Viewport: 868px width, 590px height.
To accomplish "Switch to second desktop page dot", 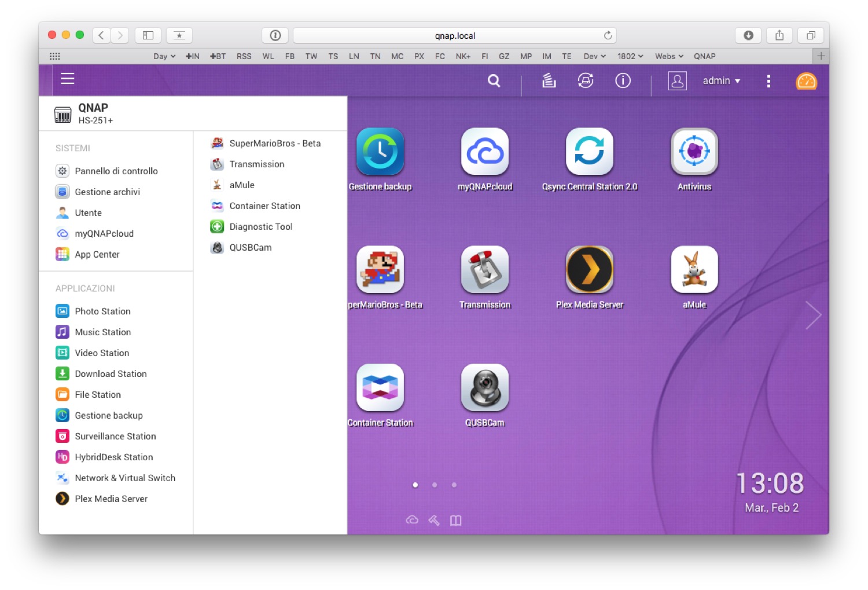I will (x=435, y=485).
